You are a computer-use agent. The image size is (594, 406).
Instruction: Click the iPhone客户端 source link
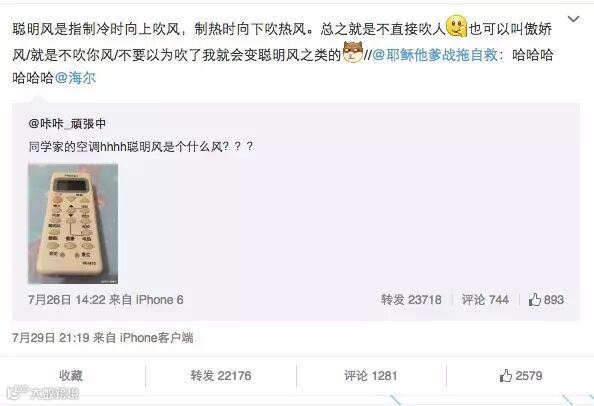[x=156, y=337]
